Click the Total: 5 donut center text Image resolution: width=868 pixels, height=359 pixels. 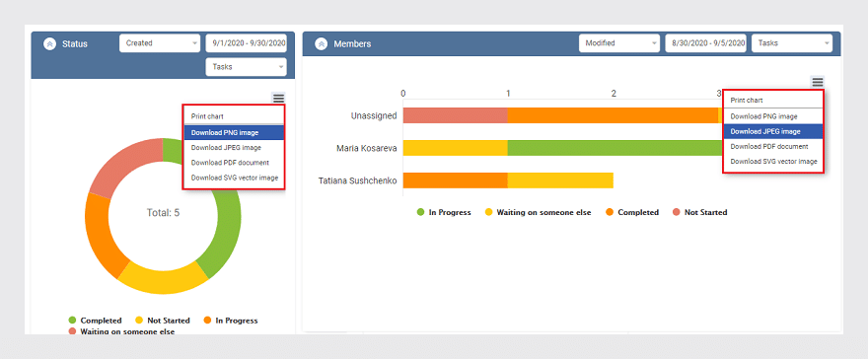pos(163,212)
